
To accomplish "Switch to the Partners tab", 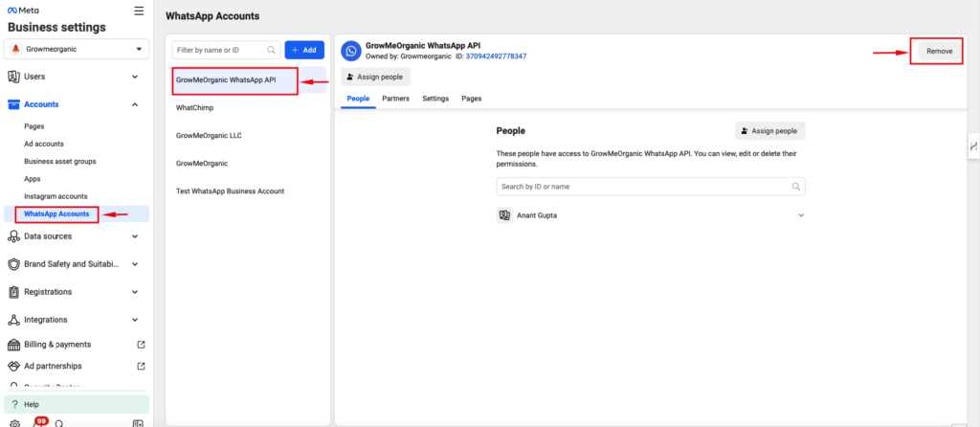I will pos(395,99).
